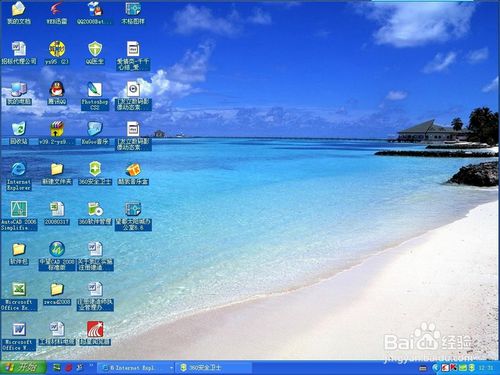Open the '6 Internet Expl...' taskbar group
500x375 pixels.
click(x=137, y=368)
